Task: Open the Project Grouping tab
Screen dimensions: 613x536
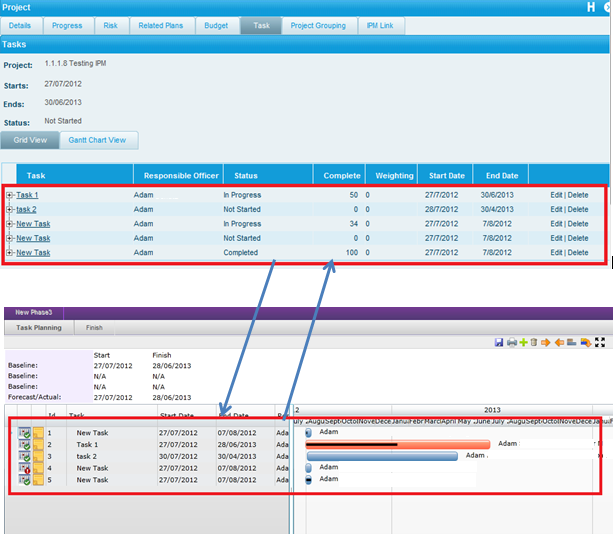Action: click(318, 26)
